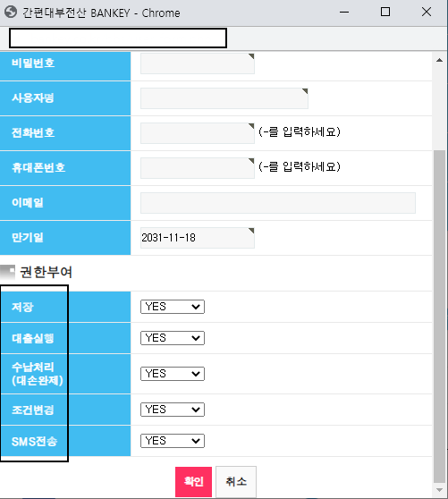This screenshot has width=448, height=499.
Task: Click the scrollbar down arrow
Action: coord(439,490)
